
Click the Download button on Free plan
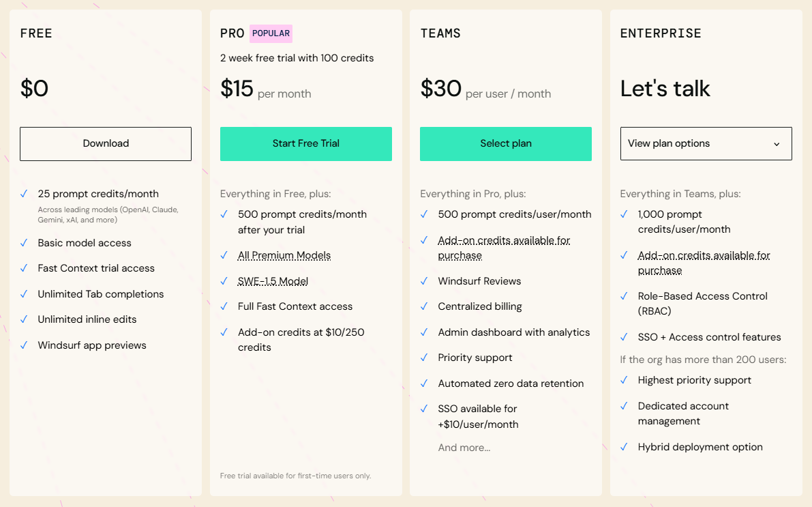[105, 143]
